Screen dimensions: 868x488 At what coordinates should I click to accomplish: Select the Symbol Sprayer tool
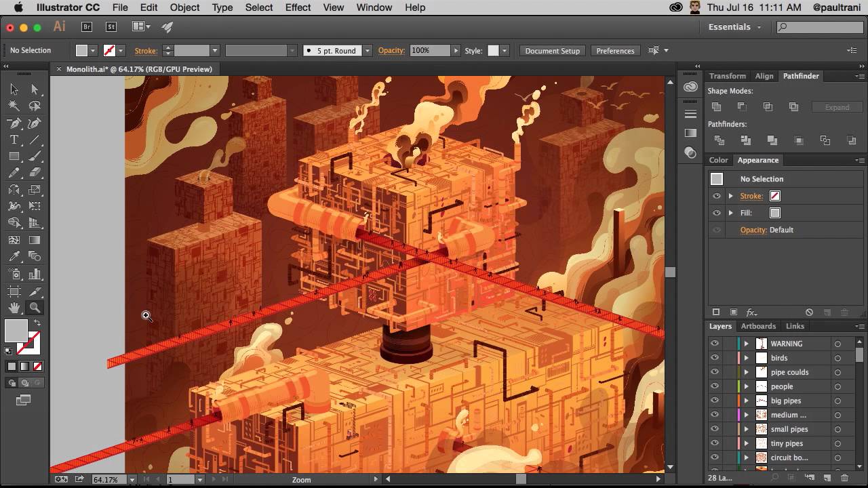click(14, 274)
